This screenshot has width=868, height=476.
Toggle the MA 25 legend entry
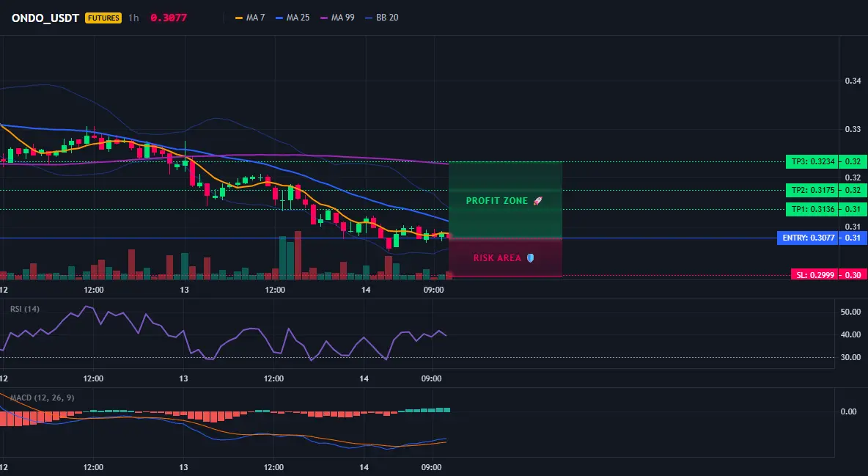[x=293, y=18]
